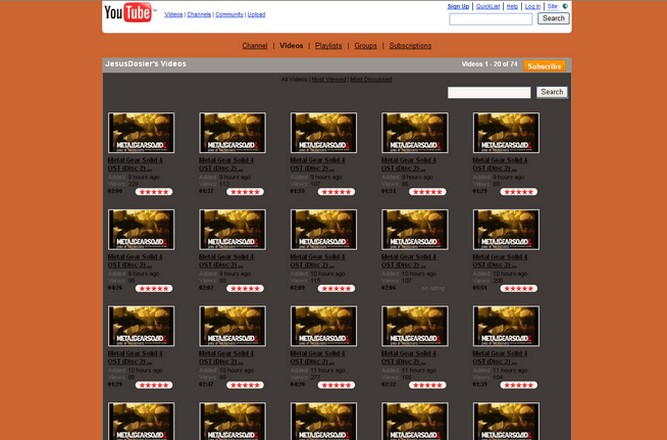Open the Help link

coord(512,6)
